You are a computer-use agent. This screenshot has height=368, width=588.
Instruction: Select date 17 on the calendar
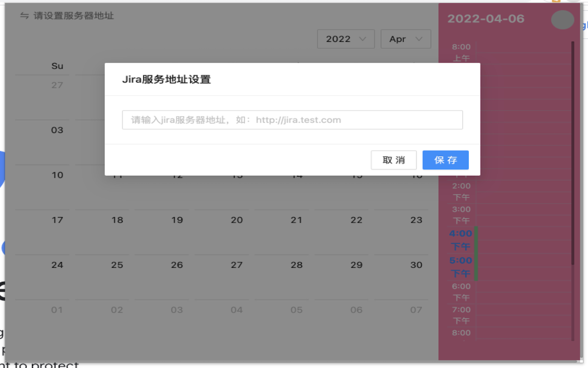pyautogui.click(x=57, y=220)
